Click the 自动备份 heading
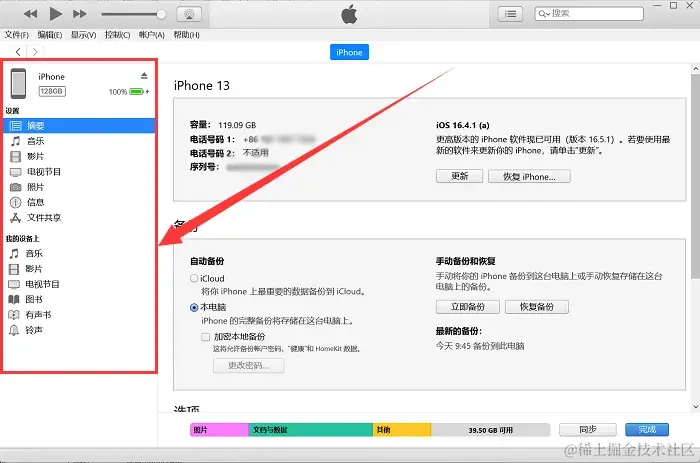 207,261
